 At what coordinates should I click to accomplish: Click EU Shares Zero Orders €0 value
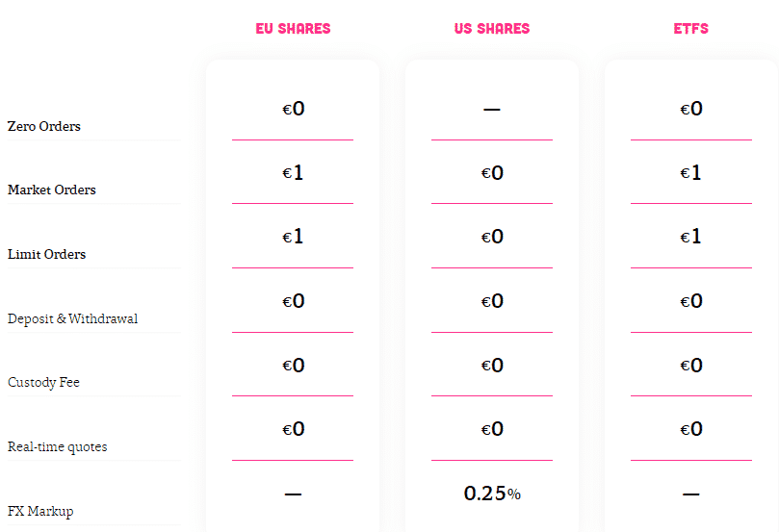coord(293,109)
